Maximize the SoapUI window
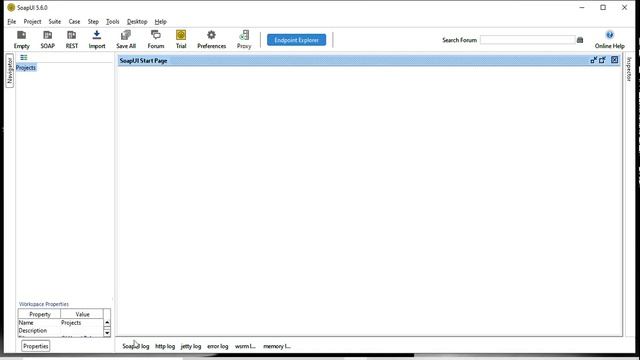This screenshot has height=360, width=640. coord(603,7)
